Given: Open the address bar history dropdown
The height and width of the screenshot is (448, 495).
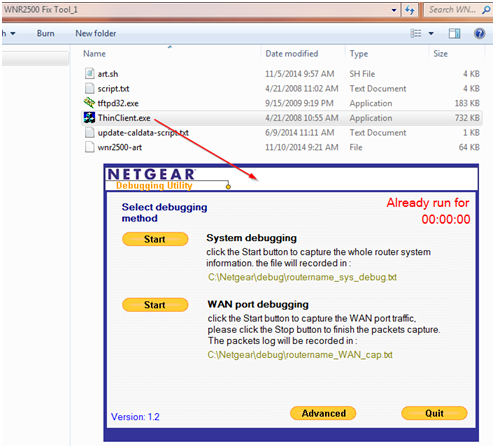Looking at the screenshot, I should (394, 10).
